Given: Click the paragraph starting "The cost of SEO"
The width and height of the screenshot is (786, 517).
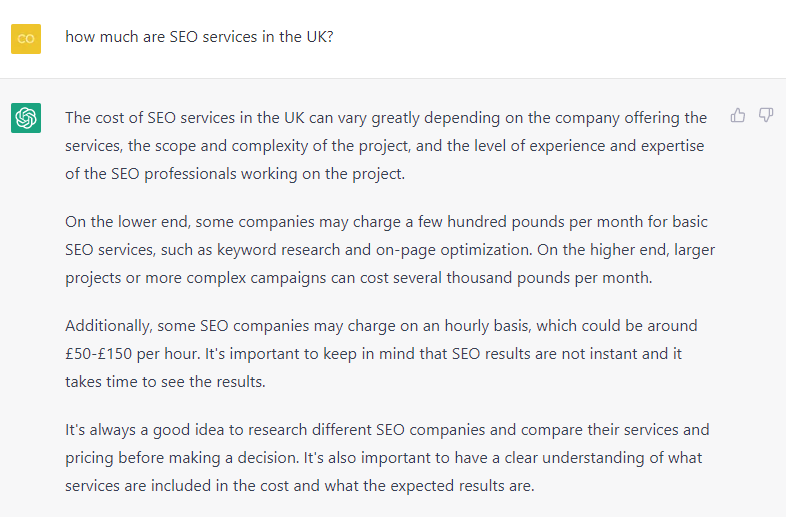Looking at the screenshot, I should [386, 146].
